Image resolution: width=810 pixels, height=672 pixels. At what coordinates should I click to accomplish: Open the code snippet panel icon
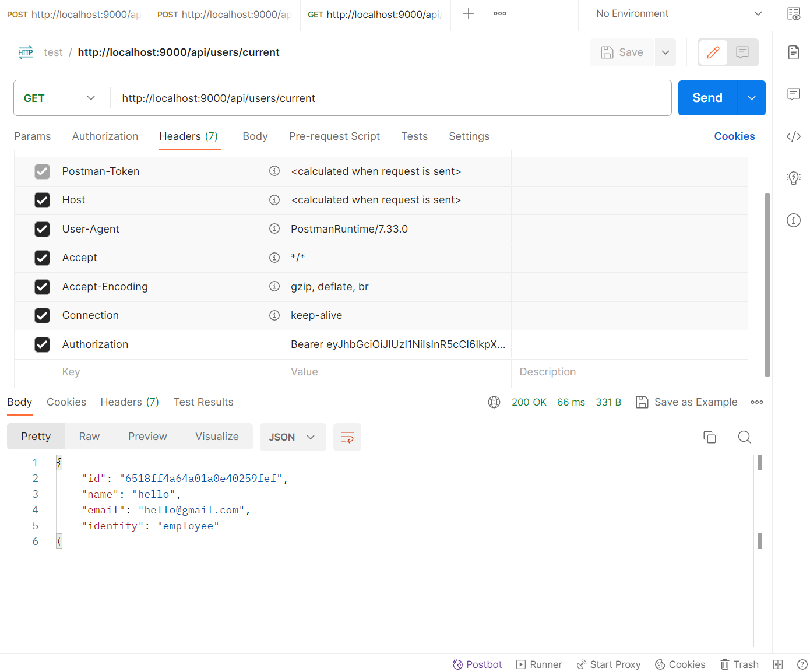coord(793,136)
